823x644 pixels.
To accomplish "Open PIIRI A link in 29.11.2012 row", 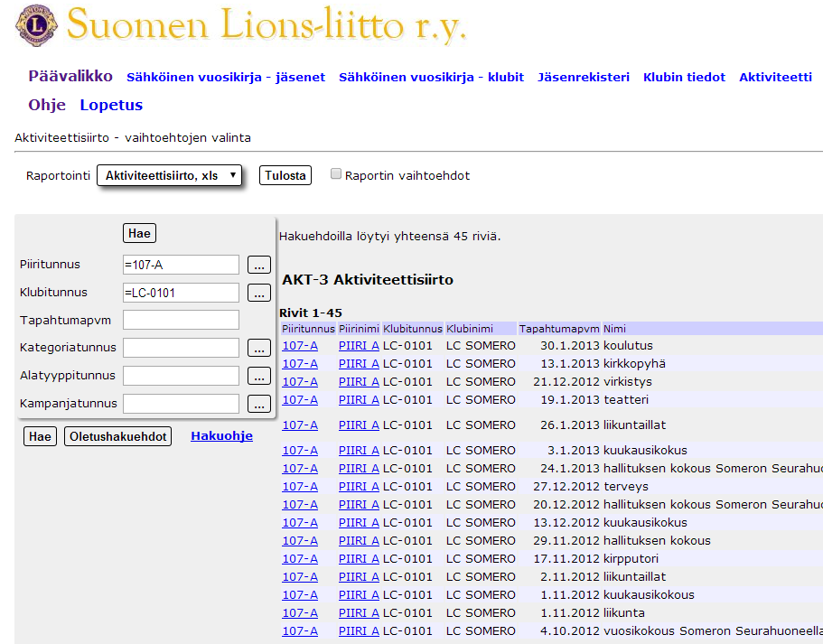I will pos(359,541).
